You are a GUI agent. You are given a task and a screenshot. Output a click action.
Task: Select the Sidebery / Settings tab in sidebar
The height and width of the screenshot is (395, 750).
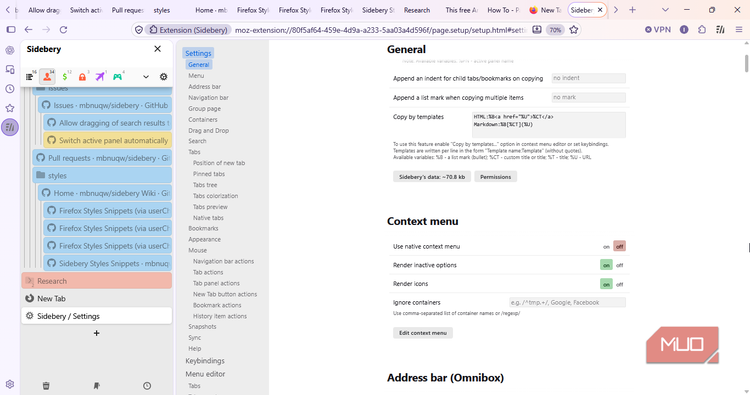tap(97, 316)
